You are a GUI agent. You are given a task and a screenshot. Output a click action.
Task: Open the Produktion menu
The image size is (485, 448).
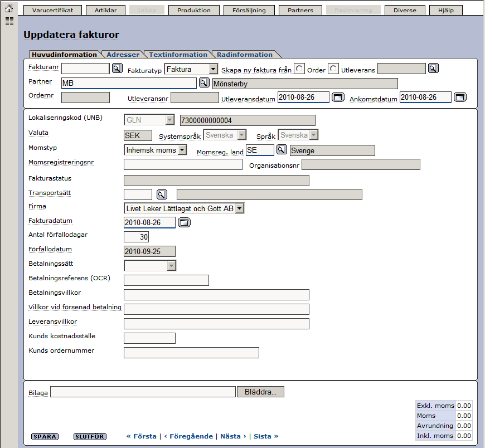coord(194,10)
